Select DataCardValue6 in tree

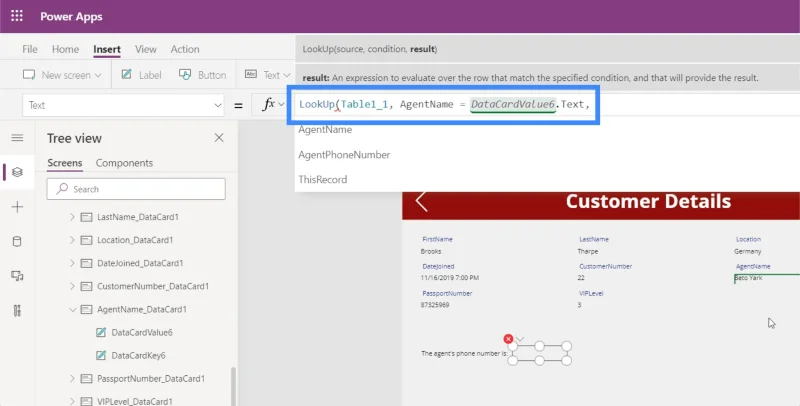coord(142,333)
